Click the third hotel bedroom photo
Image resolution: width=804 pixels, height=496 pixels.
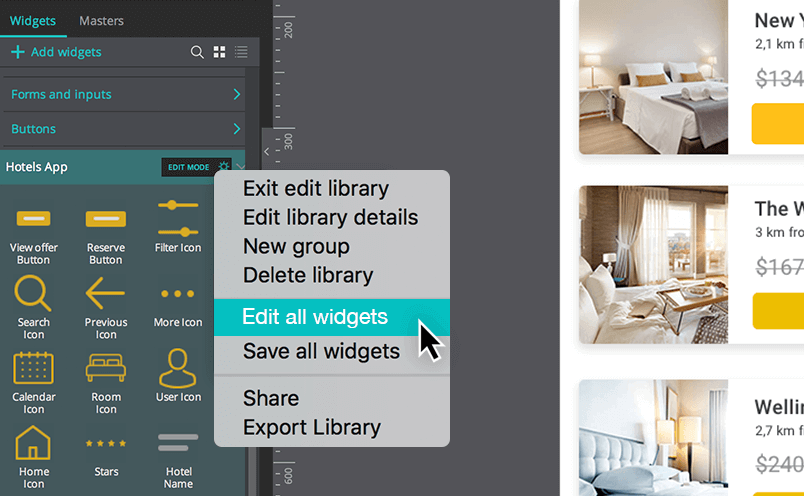point(653,438)
